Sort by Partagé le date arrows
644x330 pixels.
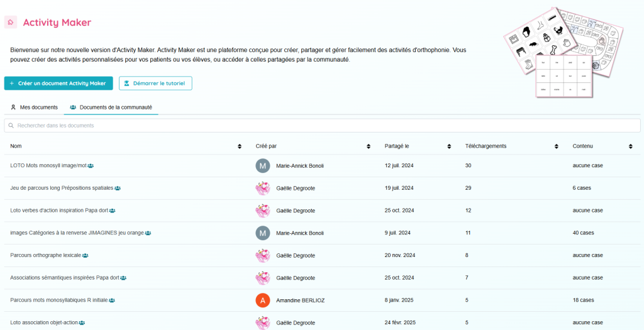[x=449, y=146]
